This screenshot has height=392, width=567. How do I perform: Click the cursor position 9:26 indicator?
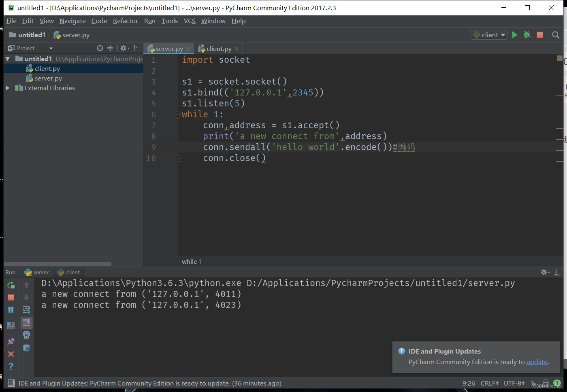tap(469, 383)
